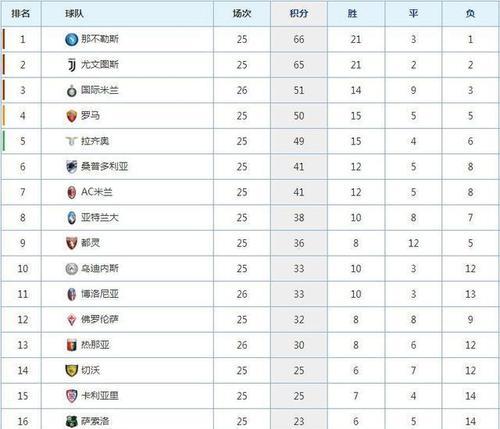500x429 pixels.
Task: Sort by the 场次 matches column header
Action: coord(242,13)
